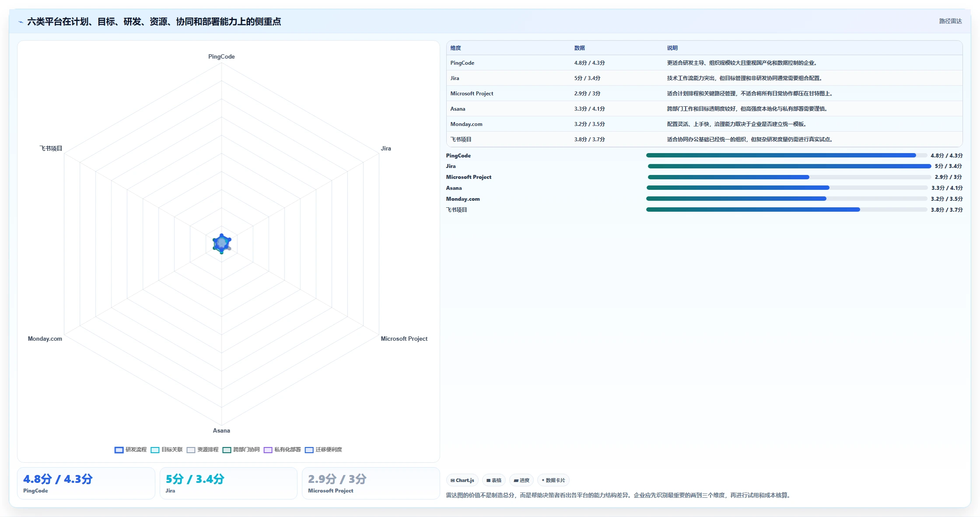Image resolution: width=980 pixels, height=517 pixels.
Task: Click the 飞书项目 label in progress list
Action: [x=456, y=210]
